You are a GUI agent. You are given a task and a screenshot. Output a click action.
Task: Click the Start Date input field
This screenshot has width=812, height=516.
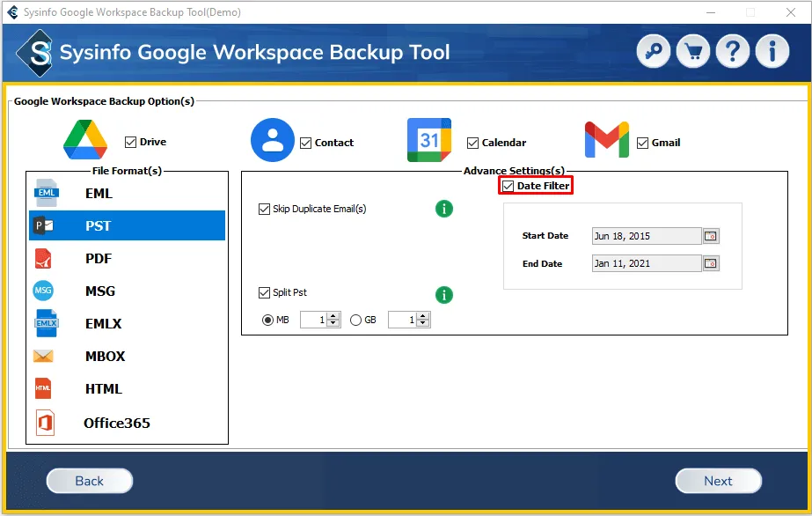point(645,236)
